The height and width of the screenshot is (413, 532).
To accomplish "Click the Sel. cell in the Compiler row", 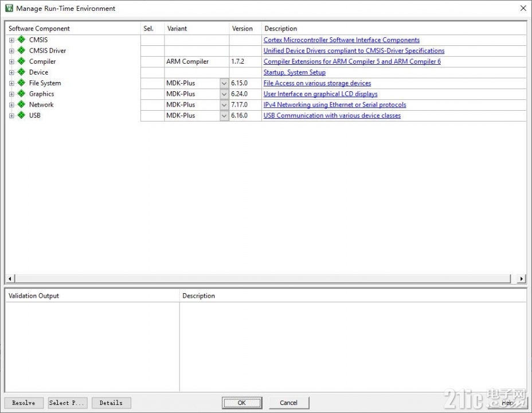I will (x=152, y=61).
